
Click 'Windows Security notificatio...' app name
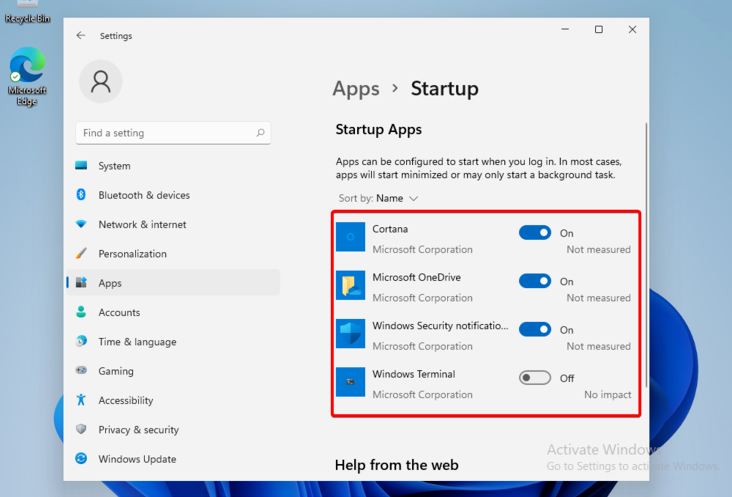click(440, 326)
